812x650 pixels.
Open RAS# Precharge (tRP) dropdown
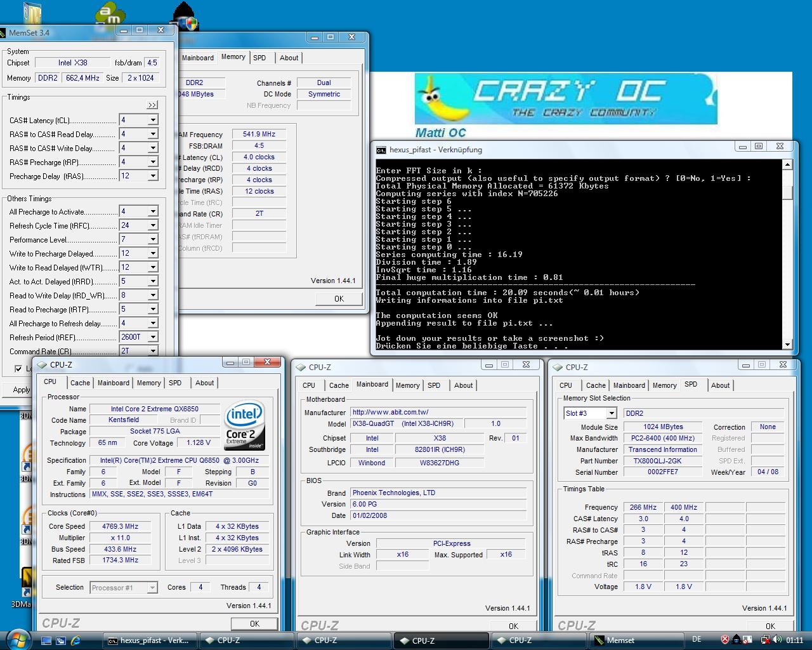pos(153,162)
